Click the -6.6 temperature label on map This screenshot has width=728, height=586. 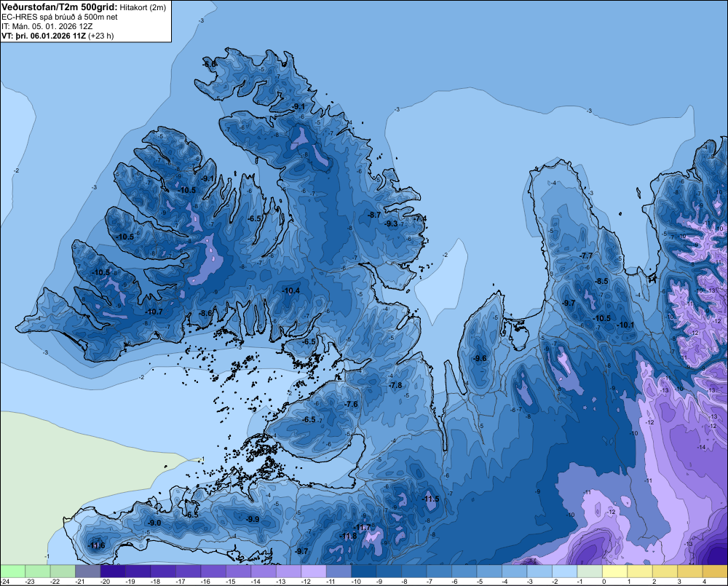pyautogui.click(x=210, y=64)
